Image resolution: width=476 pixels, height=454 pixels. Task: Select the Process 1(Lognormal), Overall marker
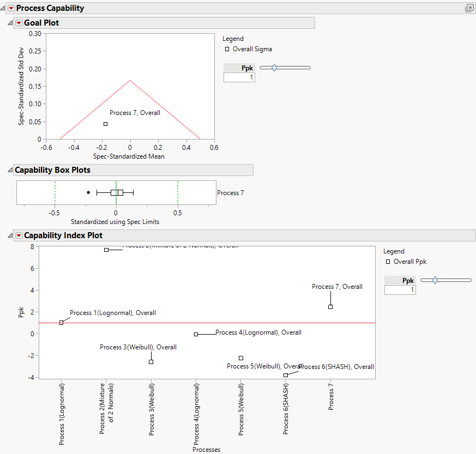(x=61, y=323)
